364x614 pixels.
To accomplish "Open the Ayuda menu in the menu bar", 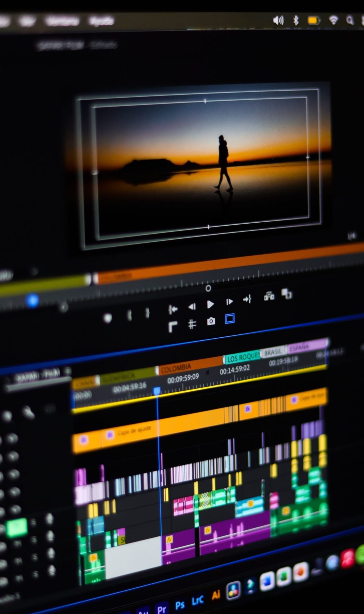I will 101,21.
